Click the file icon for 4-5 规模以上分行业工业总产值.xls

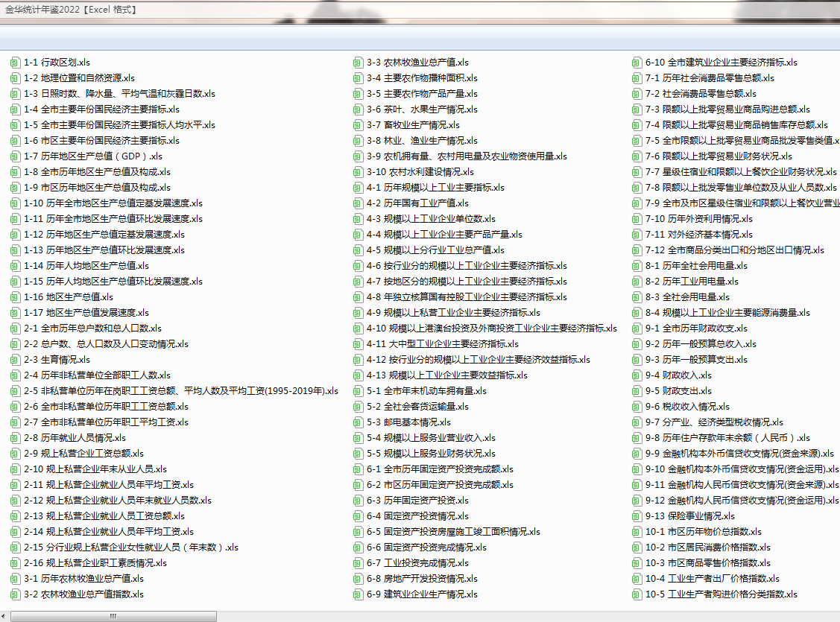point(358,250)
